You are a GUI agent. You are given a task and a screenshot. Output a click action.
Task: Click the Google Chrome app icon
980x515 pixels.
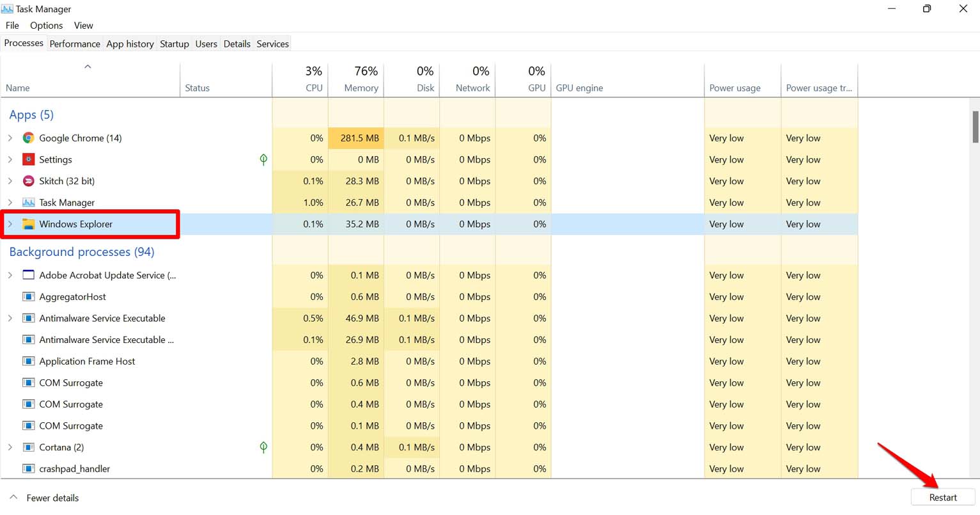(28, 138)
